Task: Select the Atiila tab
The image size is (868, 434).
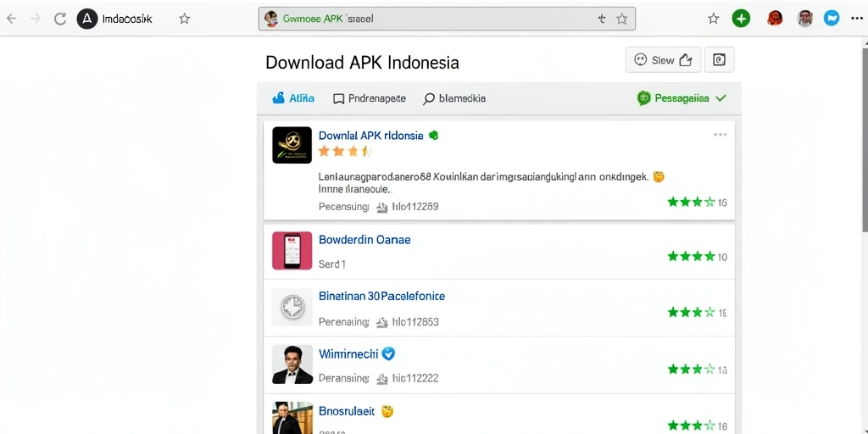Action: click(x=293, y=98)
